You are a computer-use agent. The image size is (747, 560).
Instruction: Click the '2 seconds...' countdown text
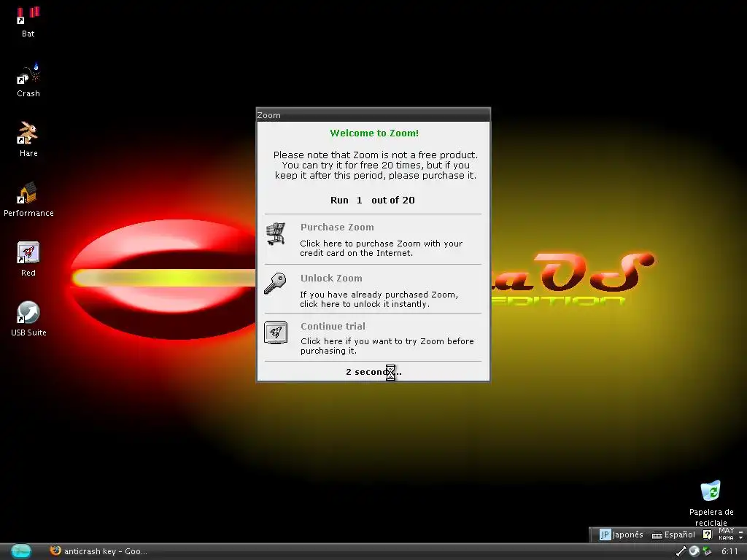tap(373, 372)
